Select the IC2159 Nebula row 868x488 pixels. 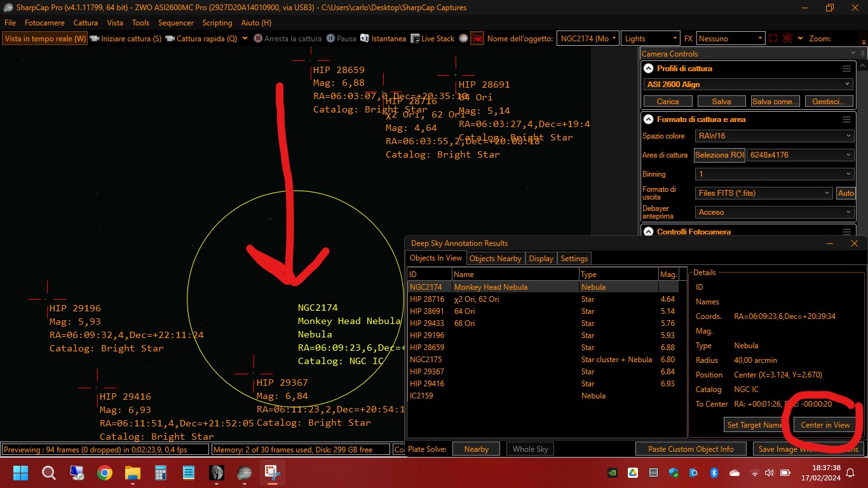pyautogui.click(x=543, y=396)
